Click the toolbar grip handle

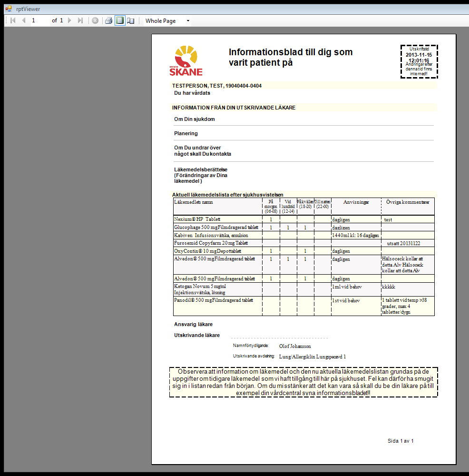point(6,20)
